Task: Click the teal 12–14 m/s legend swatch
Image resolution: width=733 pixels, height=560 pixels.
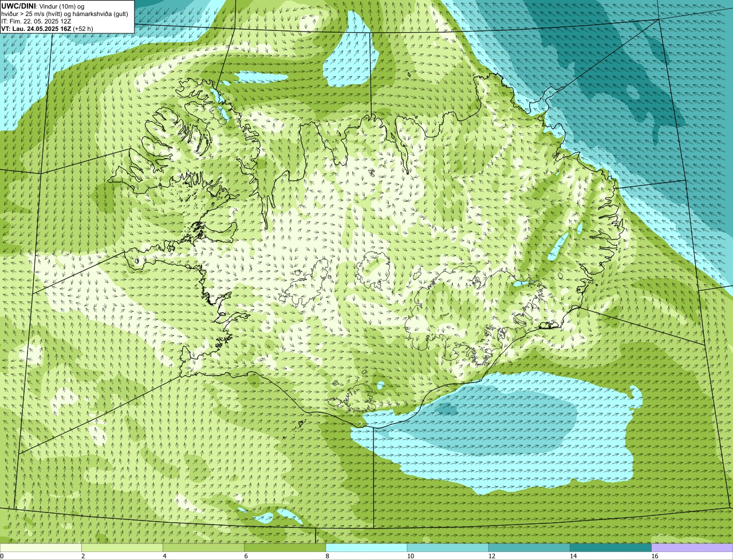Action: [529, 548]
